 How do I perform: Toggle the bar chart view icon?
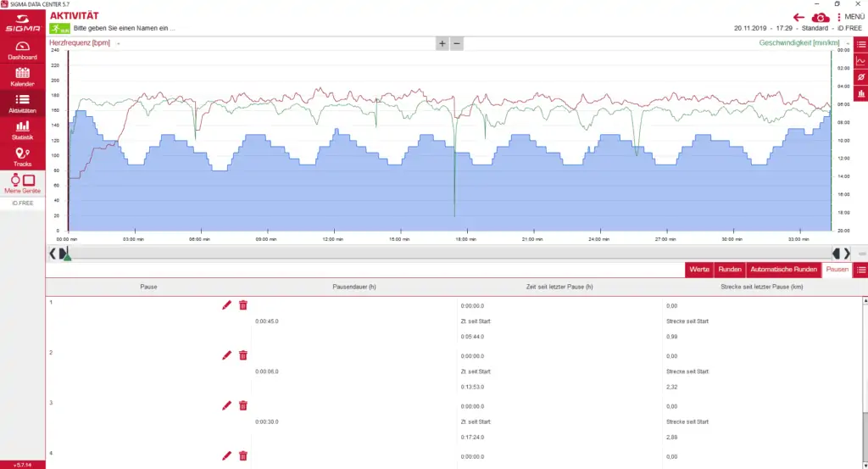(860, 93)
